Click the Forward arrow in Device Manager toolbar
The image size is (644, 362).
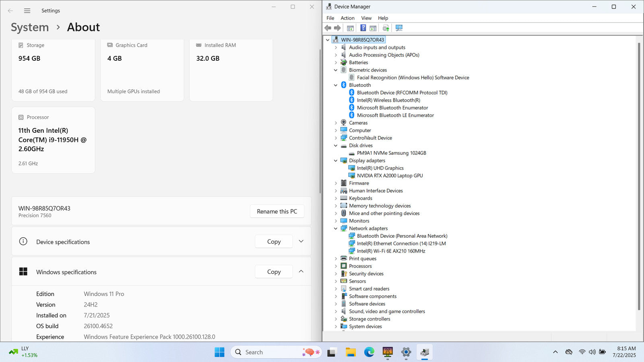click(337, 28)
